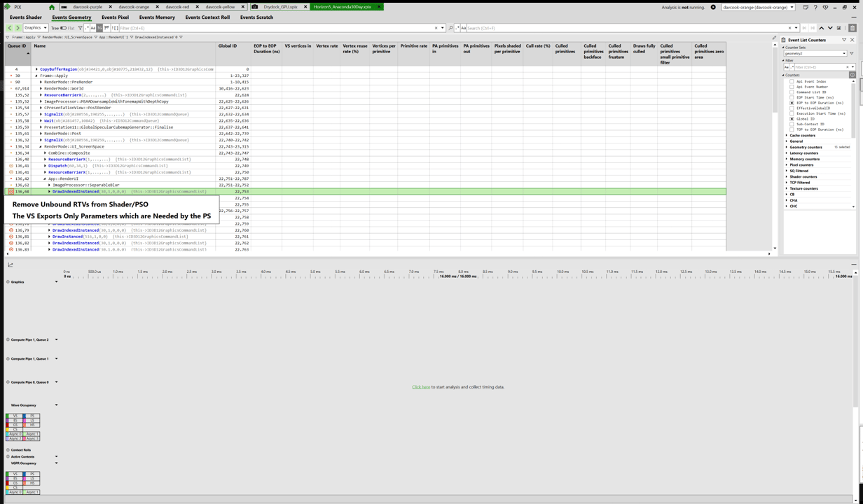The height and width of the screenshot is (504, 863).
Task: Focus the Search (Ctrl+F) input field
Action: tap(628, 28)
